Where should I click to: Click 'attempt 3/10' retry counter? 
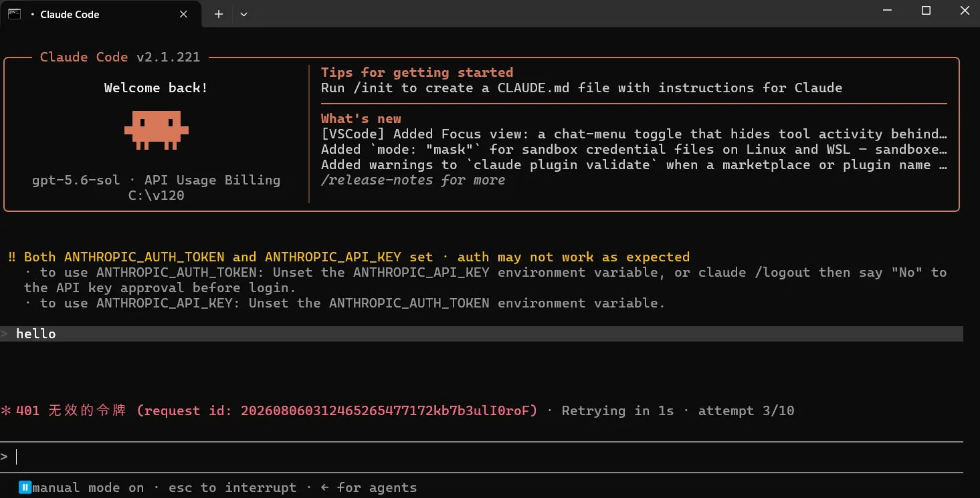(746, 410)
